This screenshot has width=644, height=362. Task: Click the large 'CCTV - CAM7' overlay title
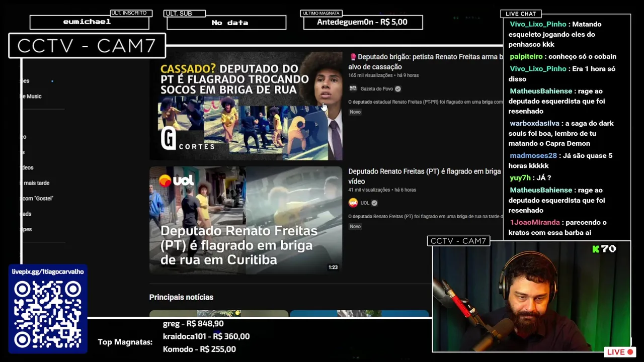click(87, 46)
